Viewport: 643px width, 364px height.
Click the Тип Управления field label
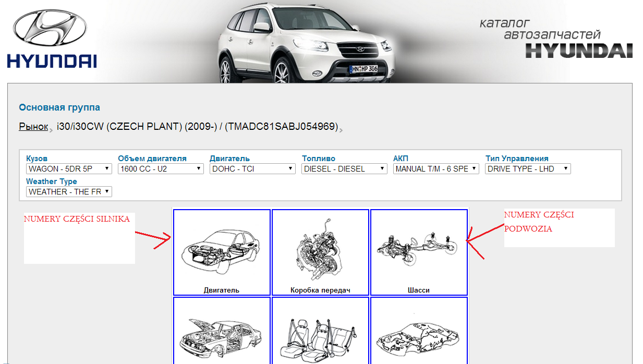pyautogui.click(x=517, y=159)
